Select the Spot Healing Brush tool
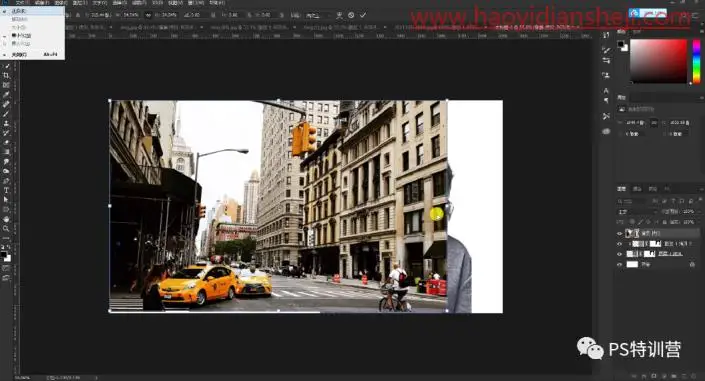The width and height of the screenshot is (705, 381). point(7,104)
